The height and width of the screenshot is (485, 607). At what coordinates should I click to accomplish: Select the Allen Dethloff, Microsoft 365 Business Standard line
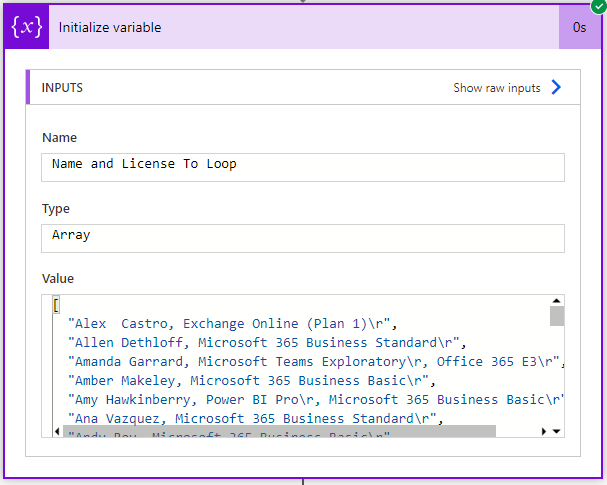[x=267, y=343]
